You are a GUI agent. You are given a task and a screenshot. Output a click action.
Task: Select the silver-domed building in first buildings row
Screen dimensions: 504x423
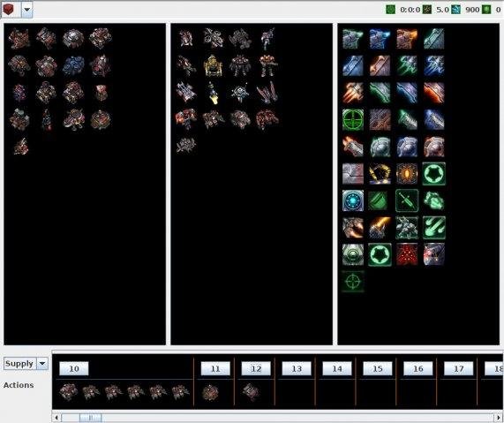click(73, 39)
